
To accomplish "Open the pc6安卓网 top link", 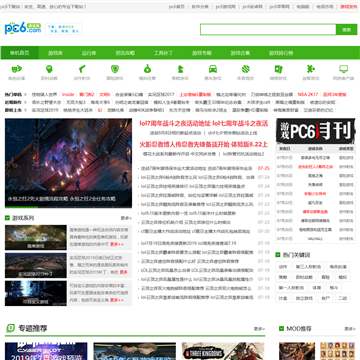I will 253,6.
